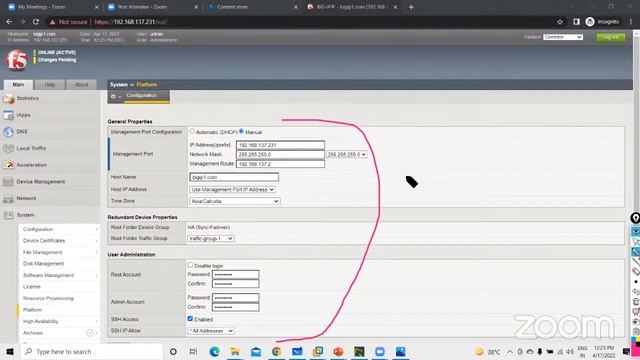Click the Root Account Password field

coord(236,275)
